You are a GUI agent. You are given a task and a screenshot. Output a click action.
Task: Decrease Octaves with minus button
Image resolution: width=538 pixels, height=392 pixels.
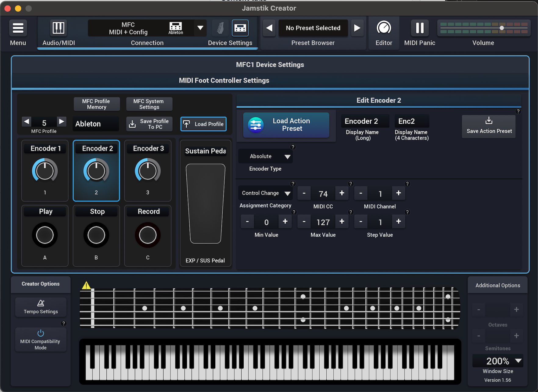pyautogui.click(x=479, y=310)
